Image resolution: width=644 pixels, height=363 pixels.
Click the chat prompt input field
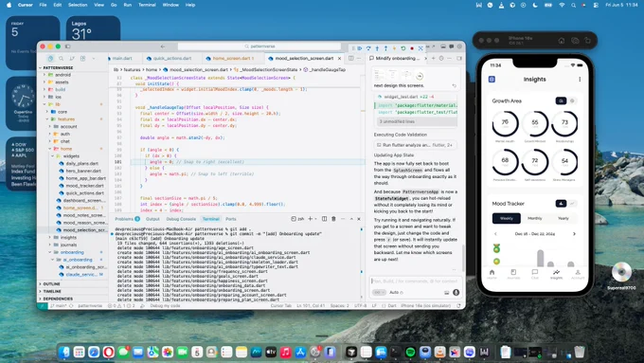pyautogui.click(x=414, y=281)
